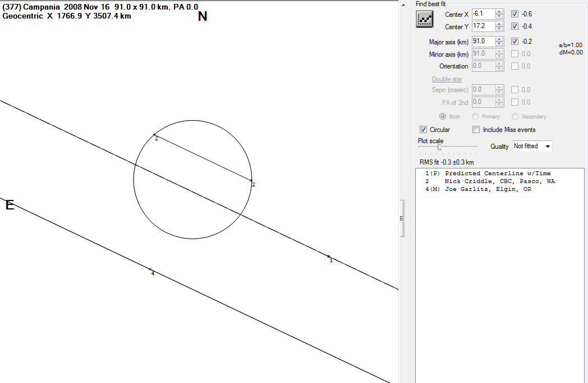Click the Double star link label
The image size is (588, 383).
point(447,79)
